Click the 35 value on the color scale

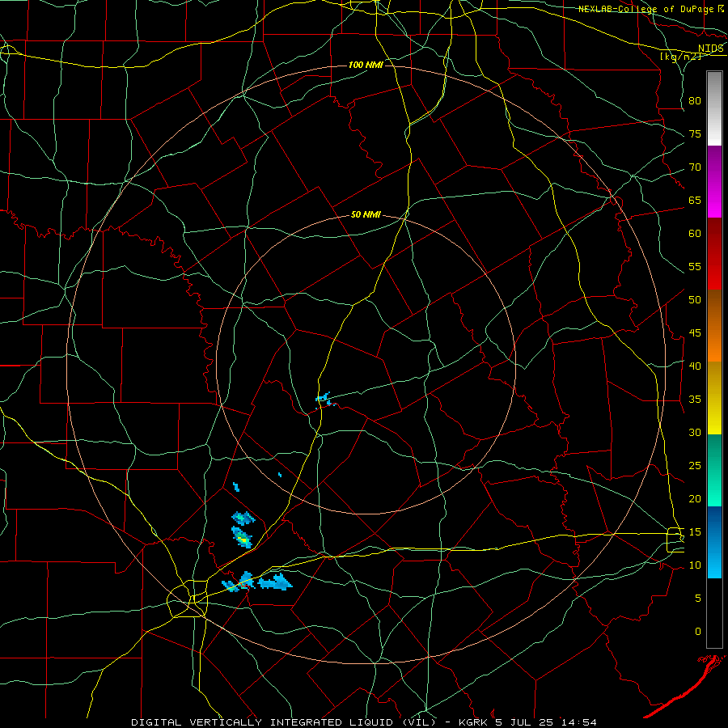pyautogui.click(x=695, y=400)
